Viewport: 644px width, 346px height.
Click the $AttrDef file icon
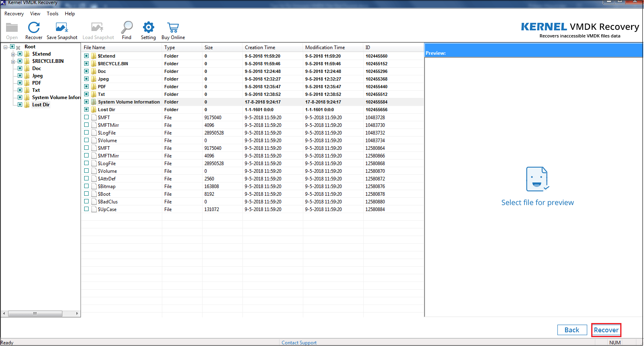[94, 179]
